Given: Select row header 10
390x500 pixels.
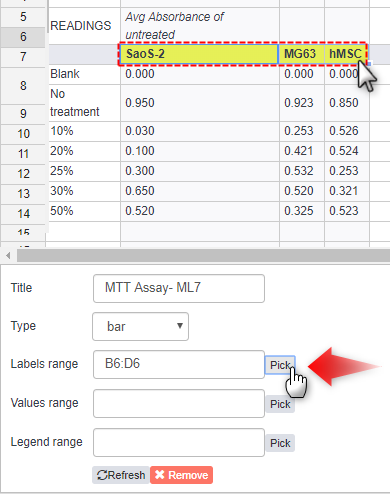Looking at the screenshot, I should 23,134.
